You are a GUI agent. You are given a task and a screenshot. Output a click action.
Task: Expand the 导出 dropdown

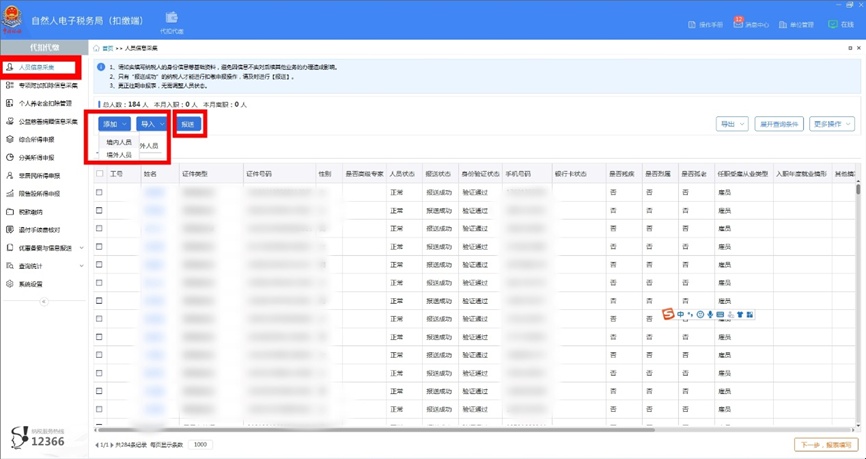point(730,124)
